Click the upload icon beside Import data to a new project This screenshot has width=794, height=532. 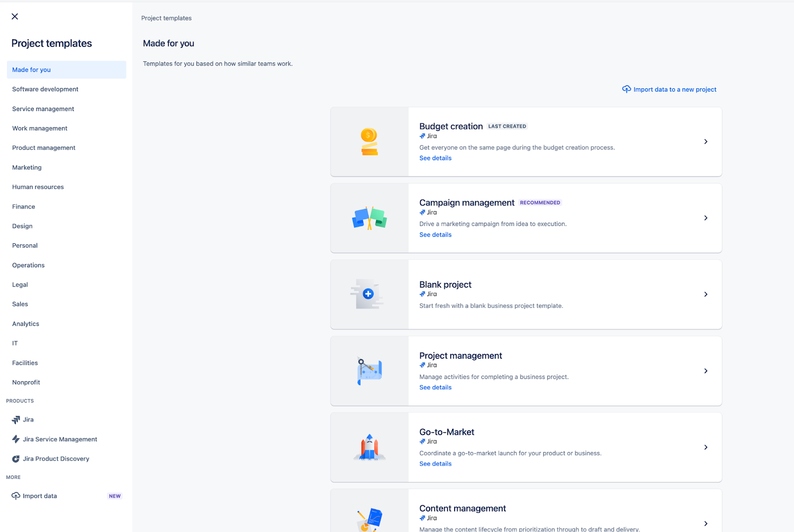(626, 89)
